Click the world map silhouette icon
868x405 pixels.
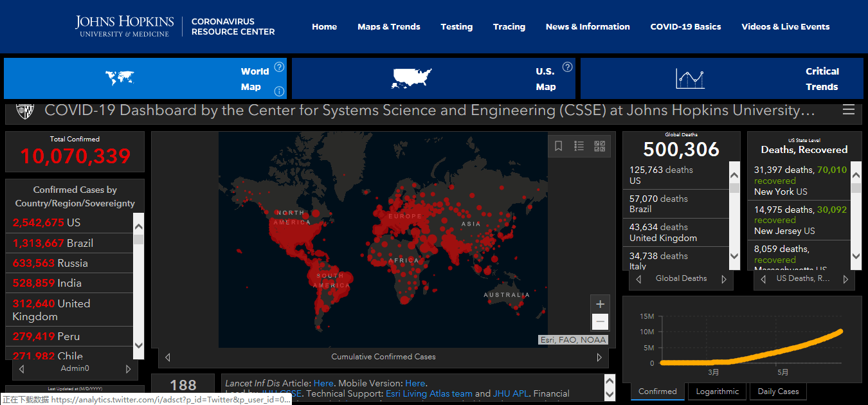(120, 78)
